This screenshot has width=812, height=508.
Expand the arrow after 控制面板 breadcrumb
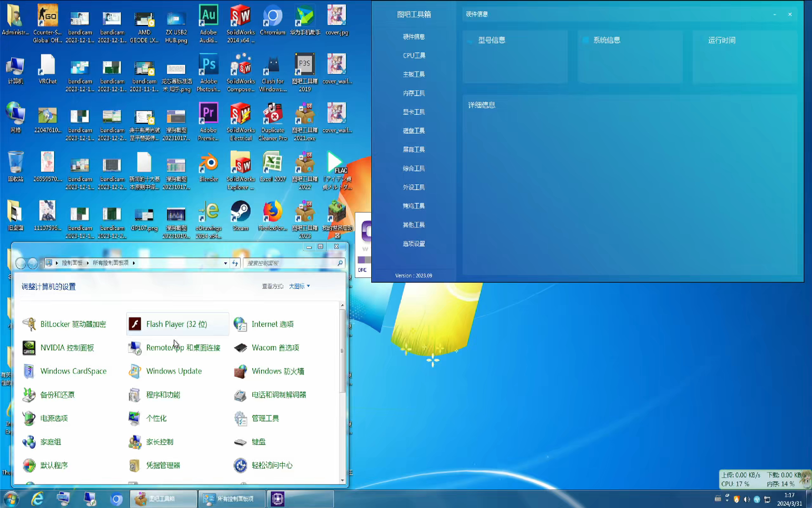click(x=87, y=263)
